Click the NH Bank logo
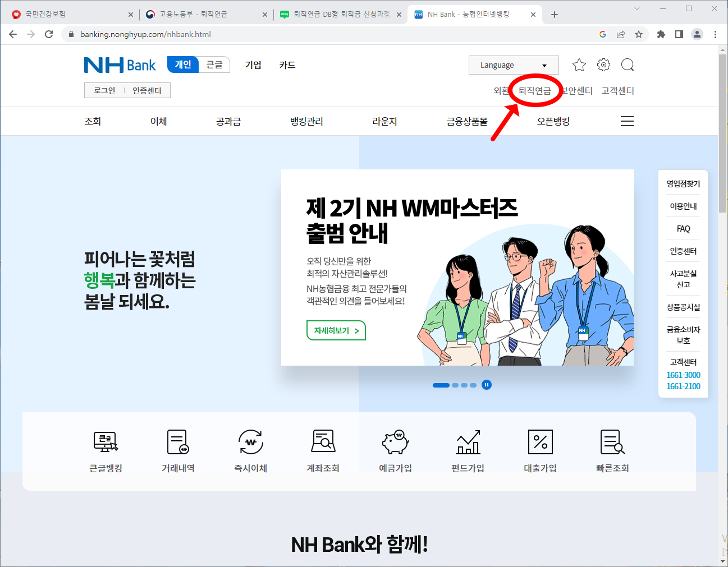 click(120, 65)
